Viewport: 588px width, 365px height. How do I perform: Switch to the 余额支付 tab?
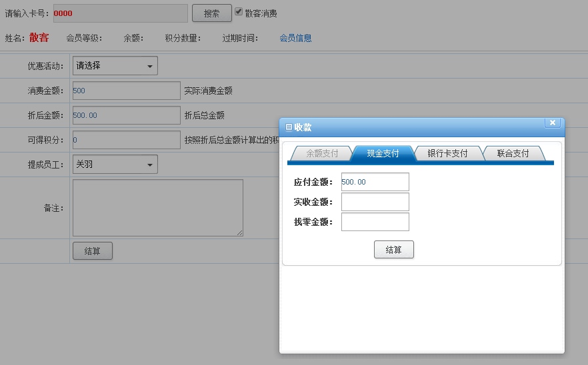(x=322, y=154)
